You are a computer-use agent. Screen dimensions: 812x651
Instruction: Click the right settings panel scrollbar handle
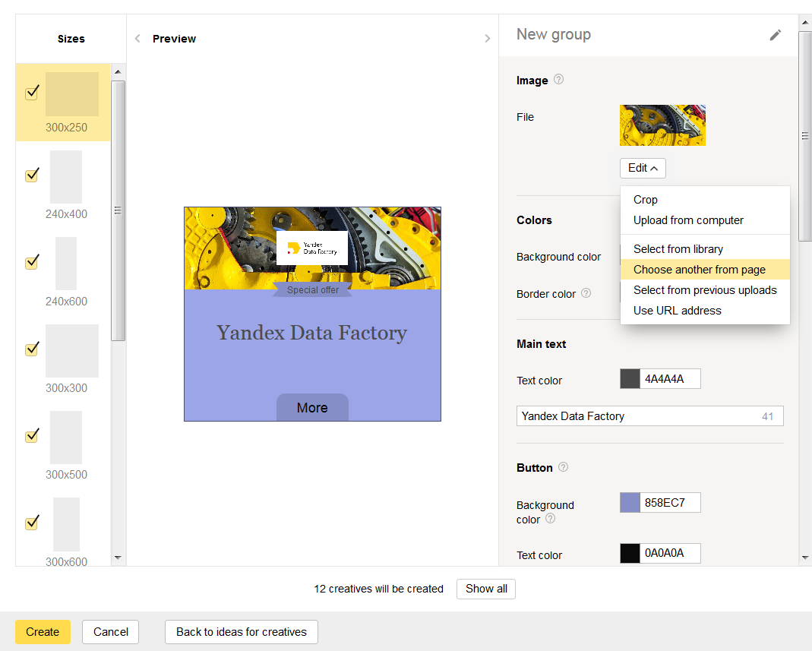[x=805, y=136]
